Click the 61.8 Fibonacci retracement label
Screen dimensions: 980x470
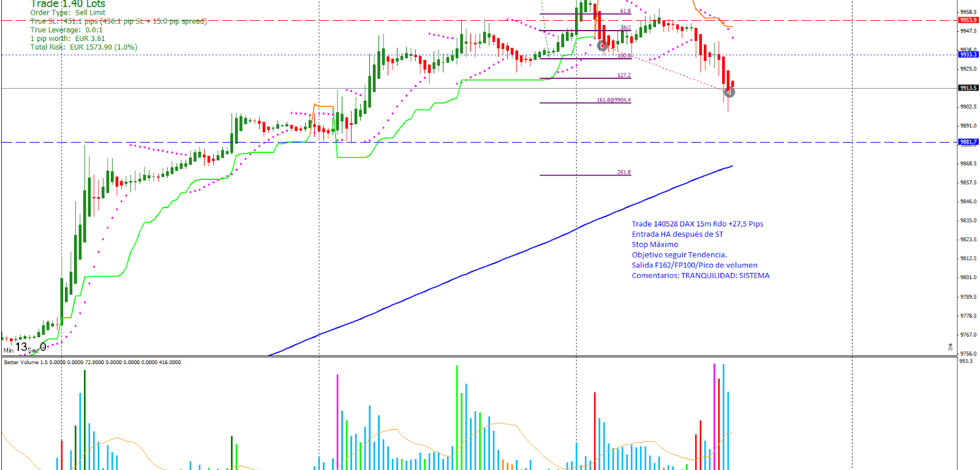[x=625, y=11]
